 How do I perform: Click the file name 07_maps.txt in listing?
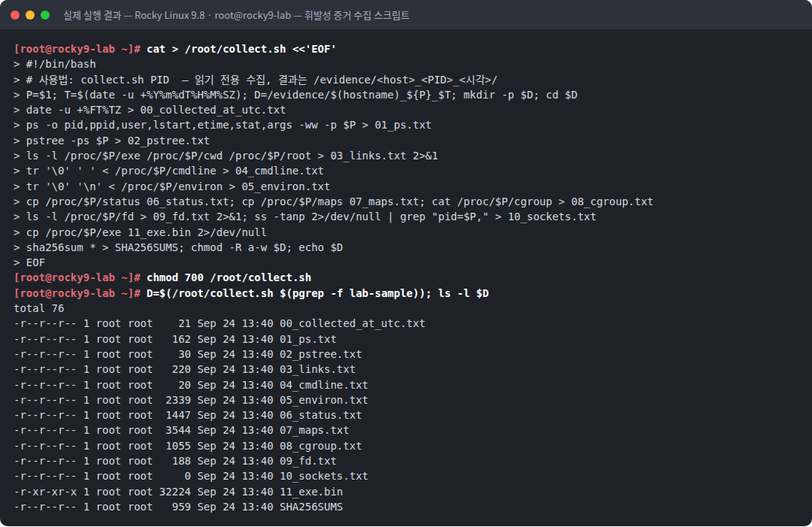tap(314, 430)
